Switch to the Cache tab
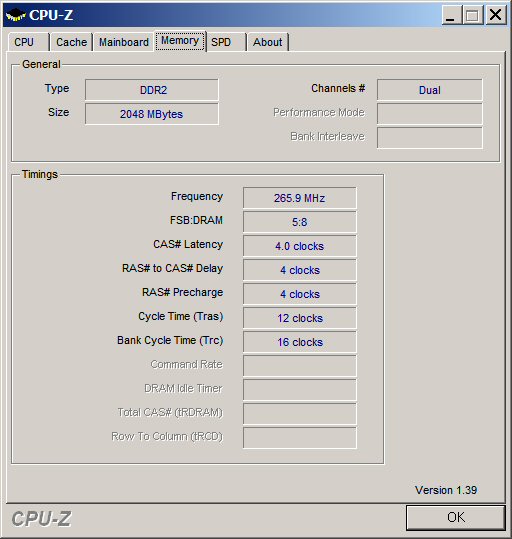Viewport: 512px width, 539px height. [72, 42]
